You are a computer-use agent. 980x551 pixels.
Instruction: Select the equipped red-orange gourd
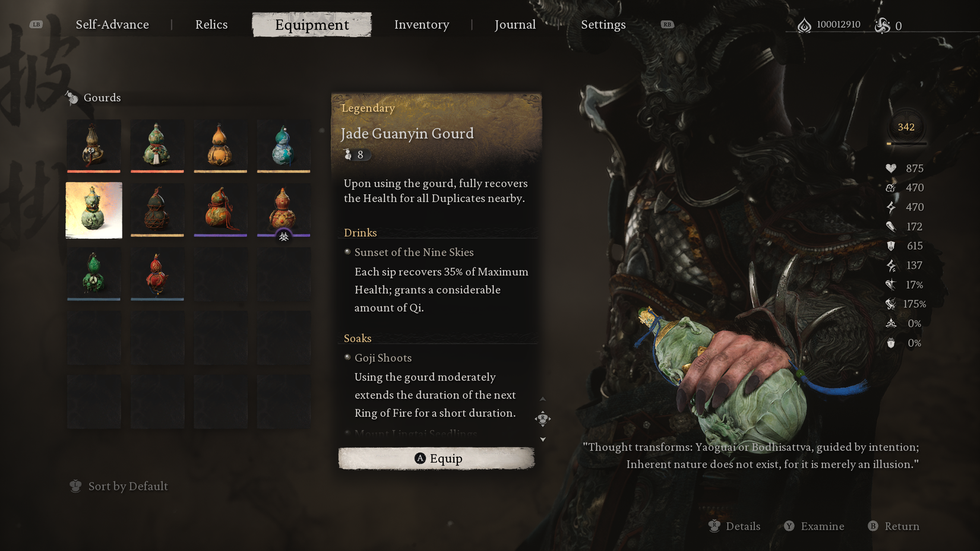point(284,210)
